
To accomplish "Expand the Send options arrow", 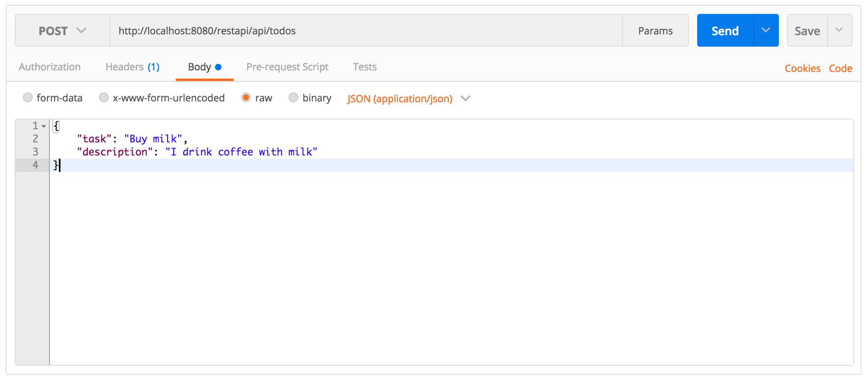I will pyautogui.click(x=766, y=31).
